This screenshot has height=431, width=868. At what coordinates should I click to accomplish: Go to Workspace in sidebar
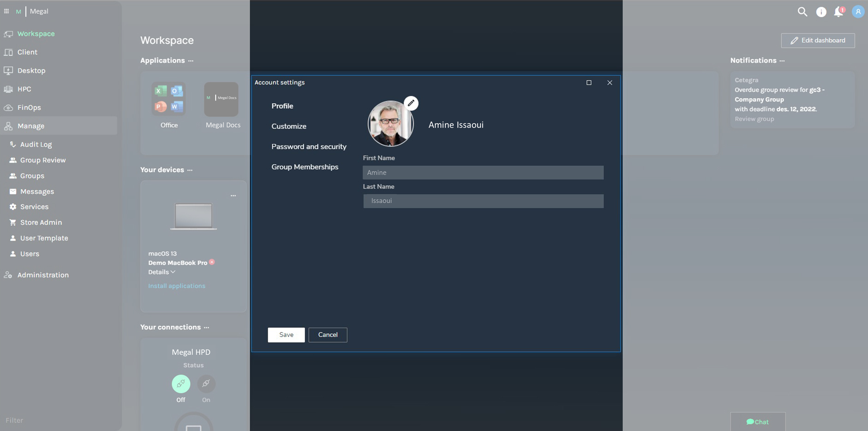point(36,34)
